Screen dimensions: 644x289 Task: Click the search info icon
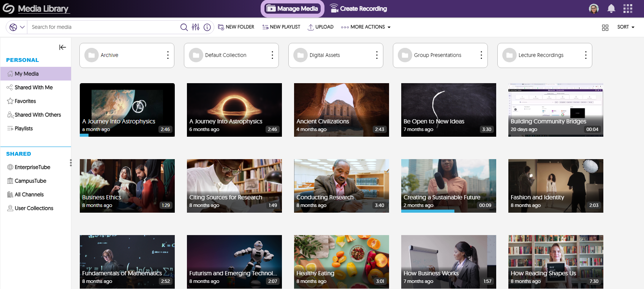(207, 27)
